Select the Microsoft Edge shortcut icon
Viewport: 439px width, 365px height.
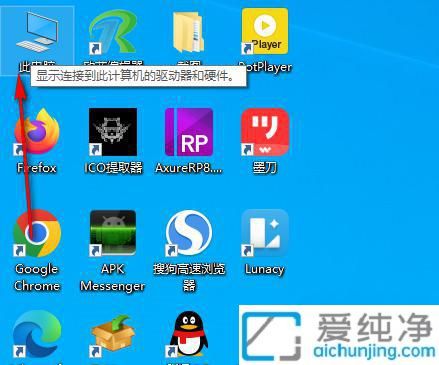point(37,334)
